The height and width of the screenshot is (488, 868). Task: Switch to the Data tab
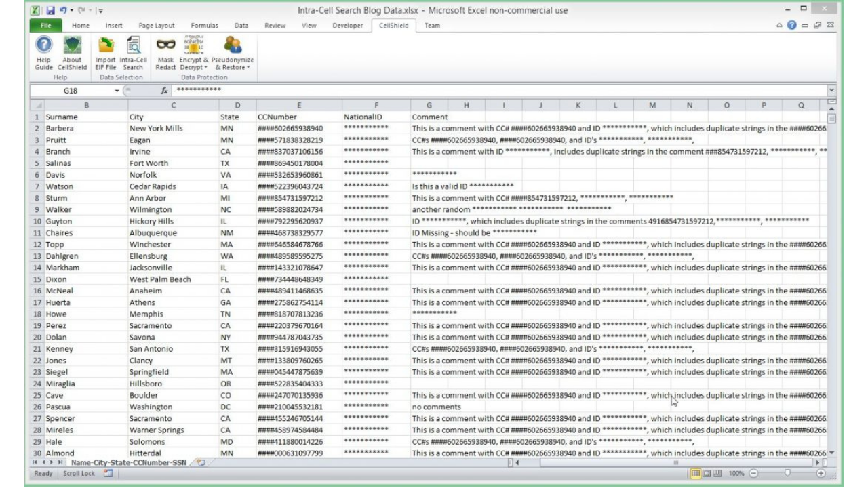pyautogui.click(x=241, y=26)
